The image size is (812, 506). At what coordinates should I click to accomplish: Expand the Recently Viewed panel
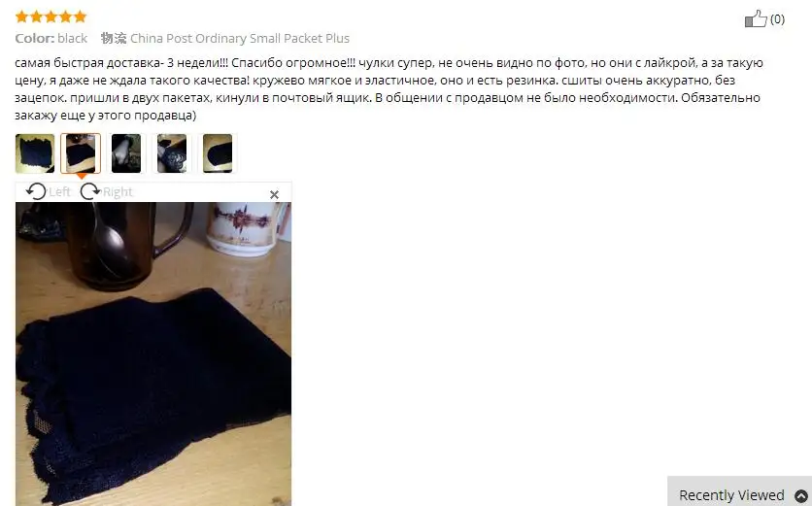click(801, 495)
